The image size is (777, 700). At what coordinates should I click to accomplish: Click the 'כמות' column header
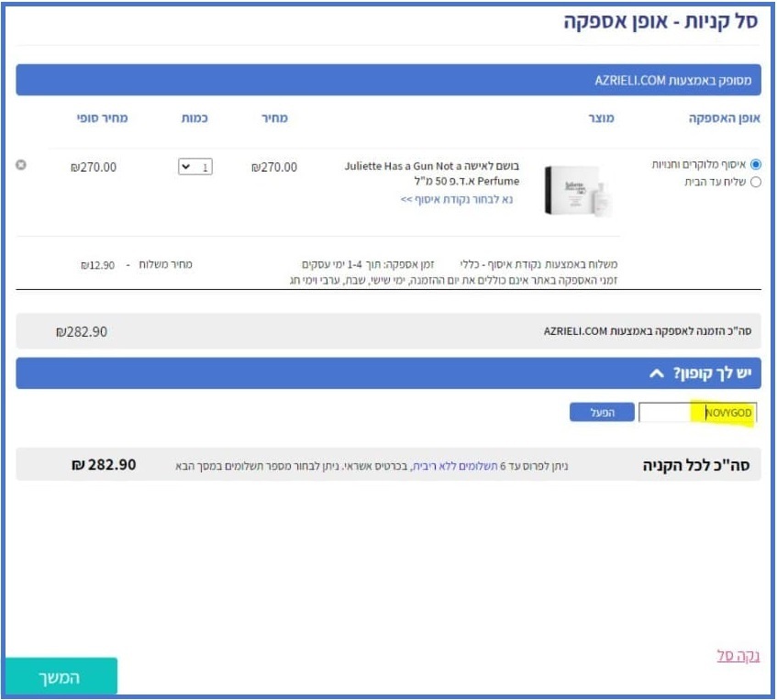pos(196,119)
